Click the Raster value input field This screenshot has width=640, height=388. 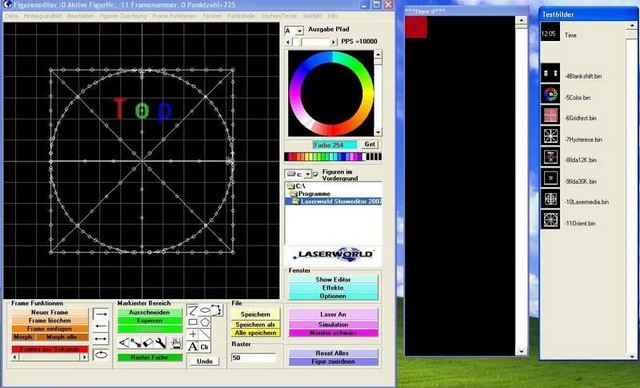[x=253, y=357]
